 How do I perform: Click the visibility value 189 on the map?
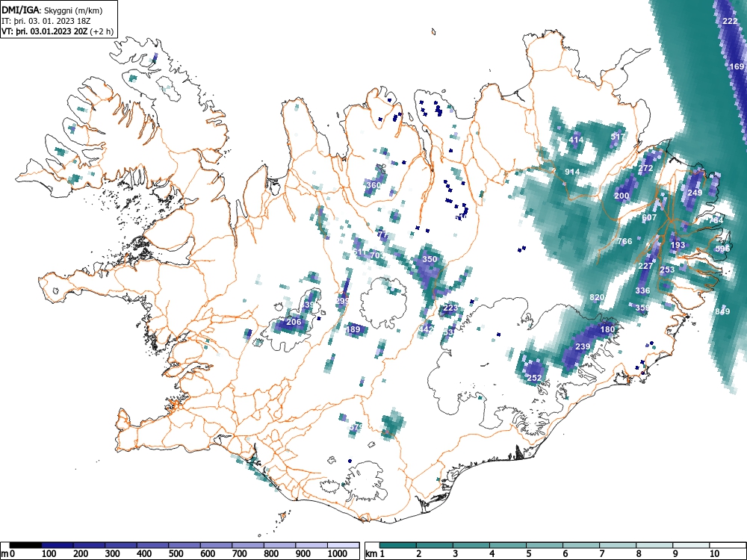tap(353, 329)
